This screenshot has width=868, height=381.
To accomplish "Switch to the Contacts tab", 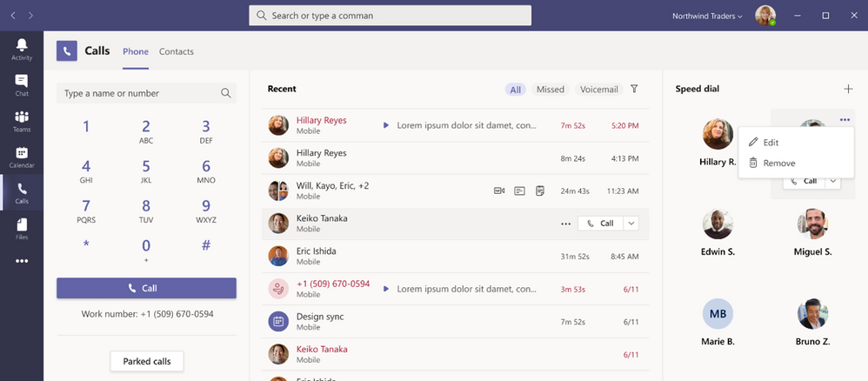I will click(x=177, y=51).
